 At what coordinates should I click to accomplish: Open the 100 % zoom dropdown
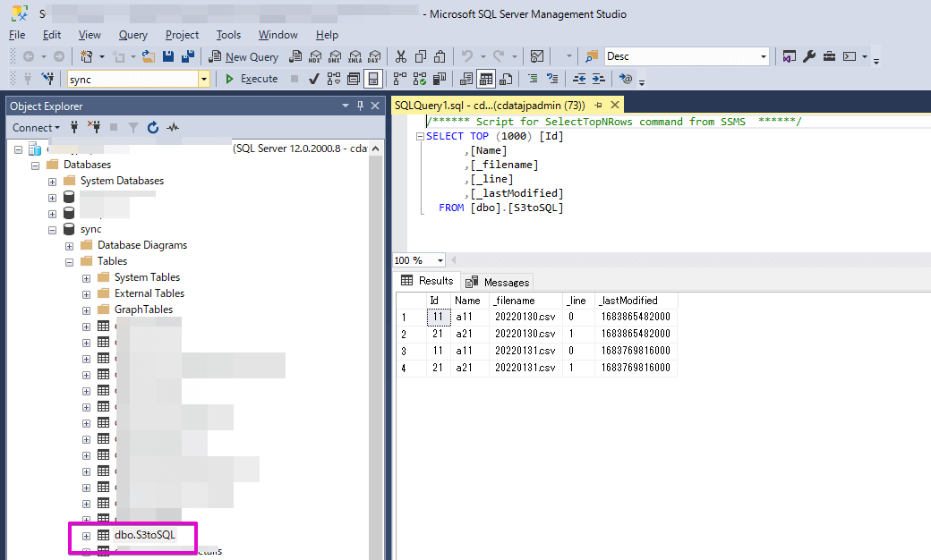pyautogui.click(x=440, y=260)
